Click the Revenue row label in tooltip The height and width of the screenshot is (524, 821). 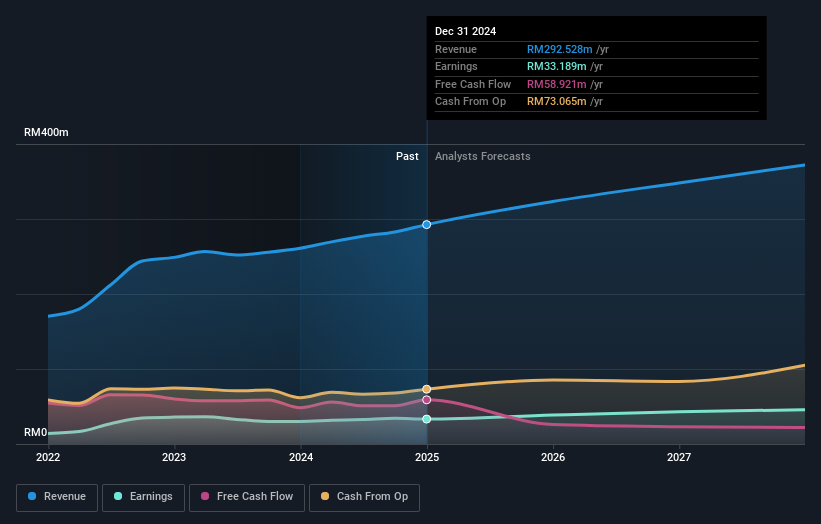point(456,49)
